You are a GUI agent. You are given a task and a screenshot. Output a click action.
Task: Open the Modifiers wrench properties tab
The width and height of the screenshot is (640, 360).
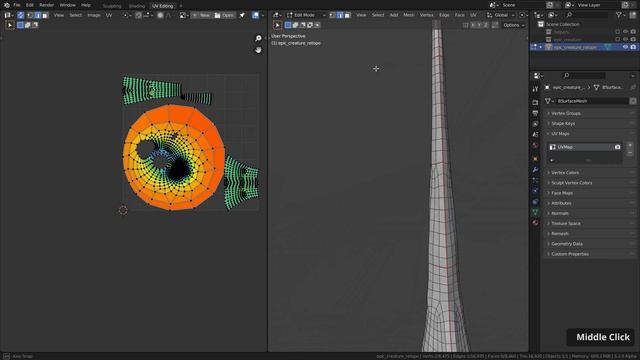coord(535,170)
